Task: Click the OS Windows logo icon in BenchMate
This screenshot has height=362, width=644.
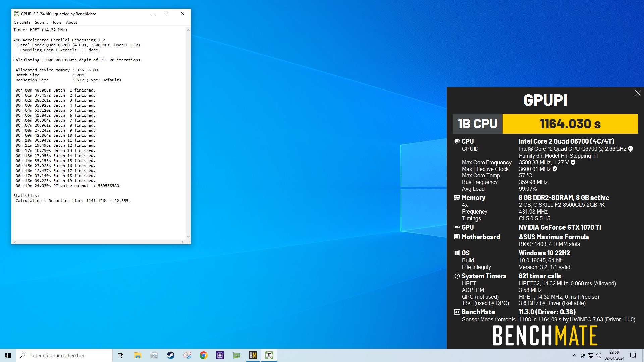Action: click(x=457, y=253)
